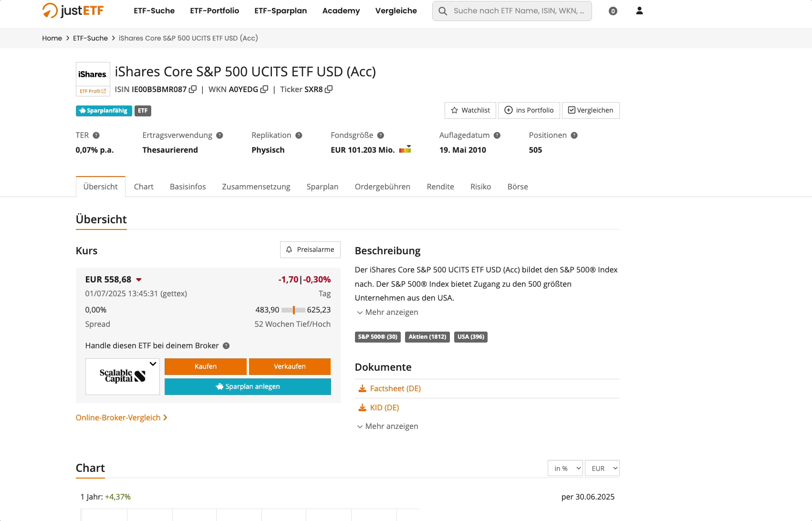
Task: Open the ETF-Sparplan menu item
Action: click(281, 10)
